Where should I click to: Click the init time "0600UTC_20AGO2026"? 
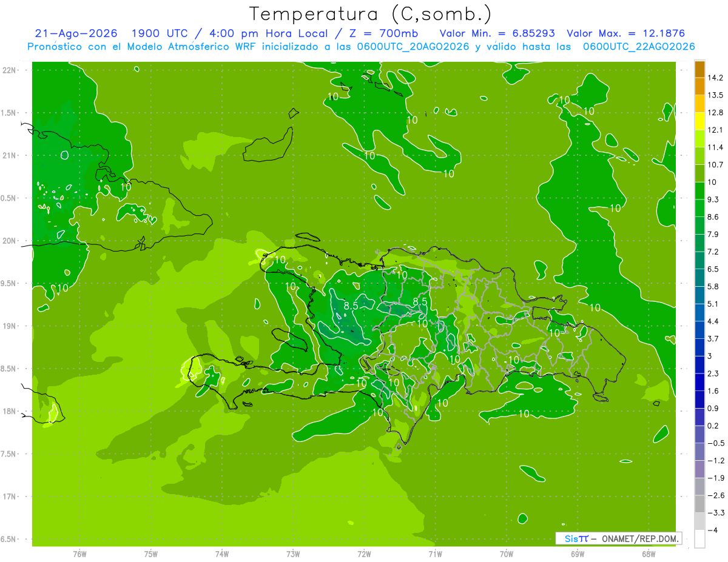[412, 47]
